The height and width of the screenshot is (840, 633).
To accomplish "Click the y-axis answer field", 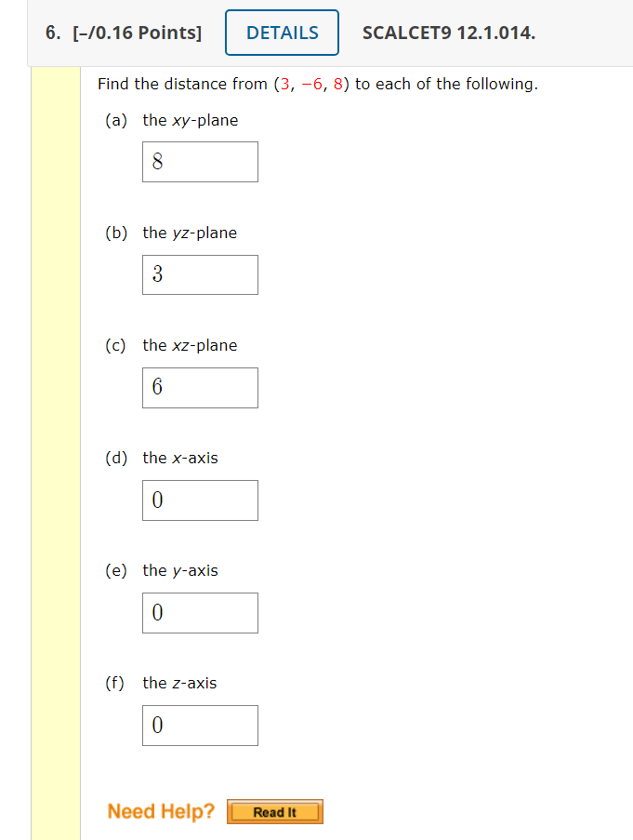I will 200,612.
